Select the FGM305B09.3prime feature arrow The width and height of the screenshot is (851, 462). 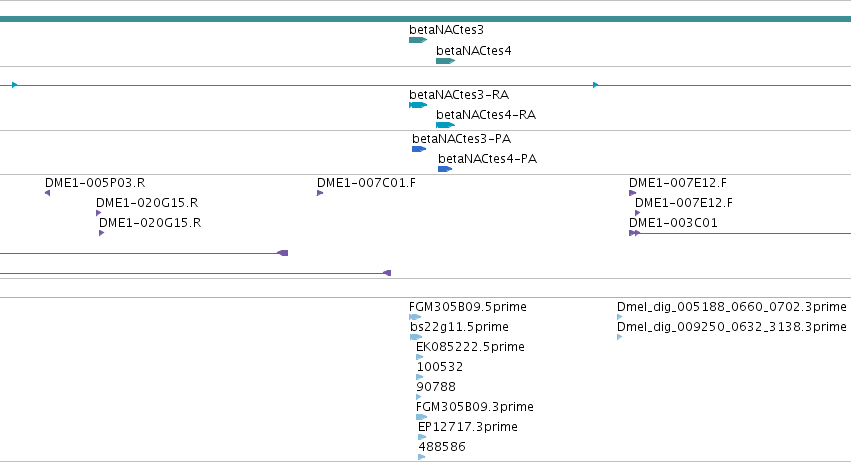[422, 417]
